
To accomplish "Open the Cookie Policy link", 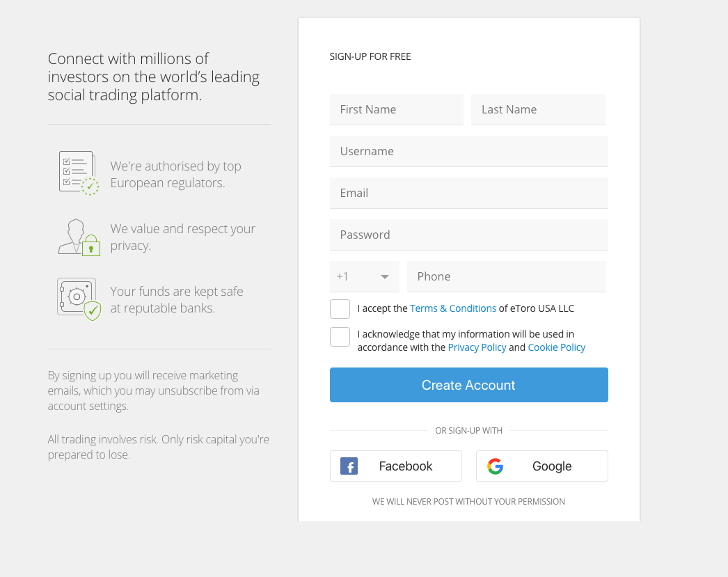I will coord(556,347).
